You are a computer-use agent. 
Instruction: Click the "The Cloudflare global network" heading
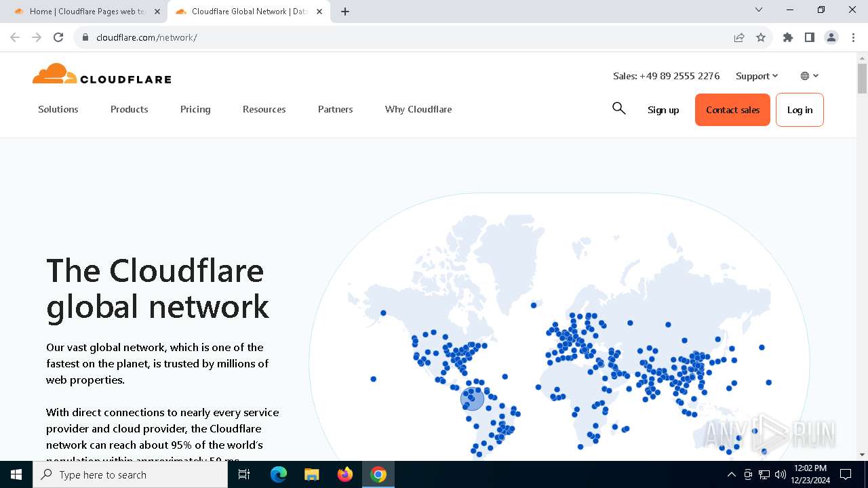(x=157, y=288)
